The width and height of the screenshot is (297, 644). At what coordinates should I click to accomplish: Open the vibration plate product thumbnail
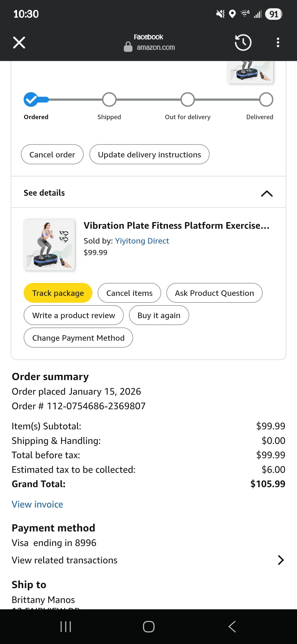[x=49, y=245]
